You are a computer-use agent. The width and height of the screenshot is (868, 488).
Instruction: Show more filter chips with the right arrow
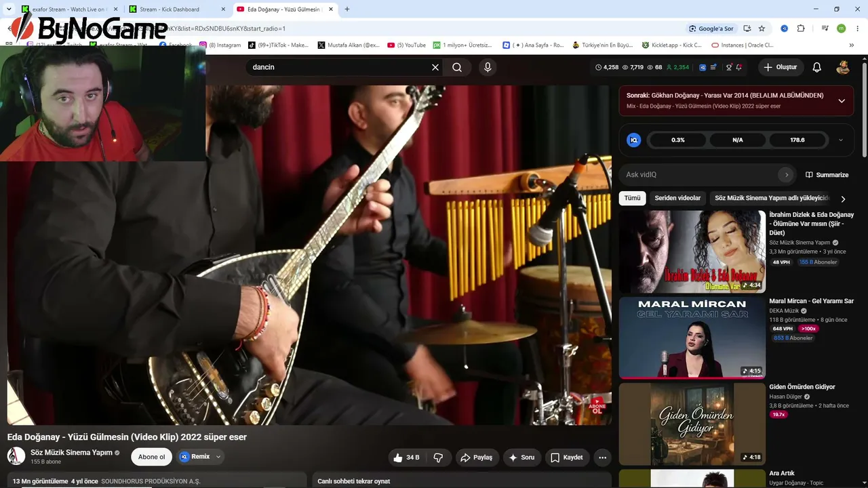point(843,199)
